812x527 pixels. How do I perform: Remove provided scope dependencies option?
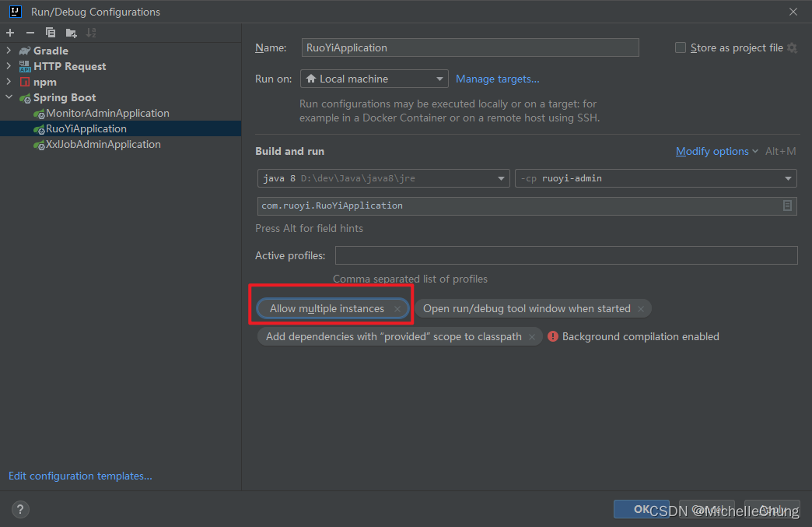(532, 337)
